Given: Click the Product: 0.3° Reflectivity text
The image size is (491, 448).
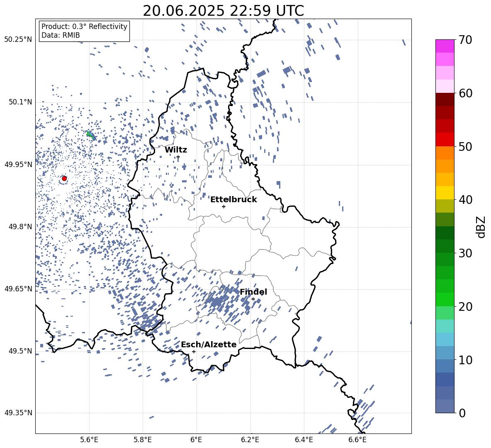Looking at the screenshot, I should 84,27.
